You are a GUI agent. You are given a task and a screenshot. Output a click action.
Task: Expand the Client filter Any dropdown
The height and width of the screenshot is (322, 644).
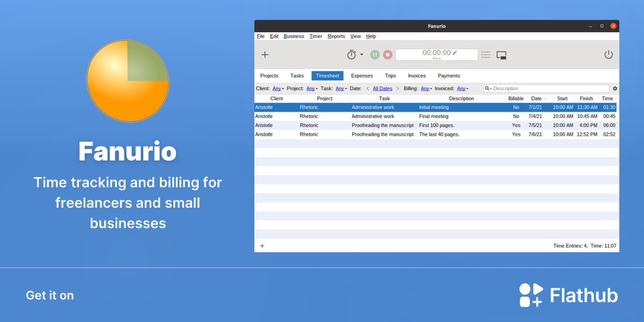click(x=278, y=89)
